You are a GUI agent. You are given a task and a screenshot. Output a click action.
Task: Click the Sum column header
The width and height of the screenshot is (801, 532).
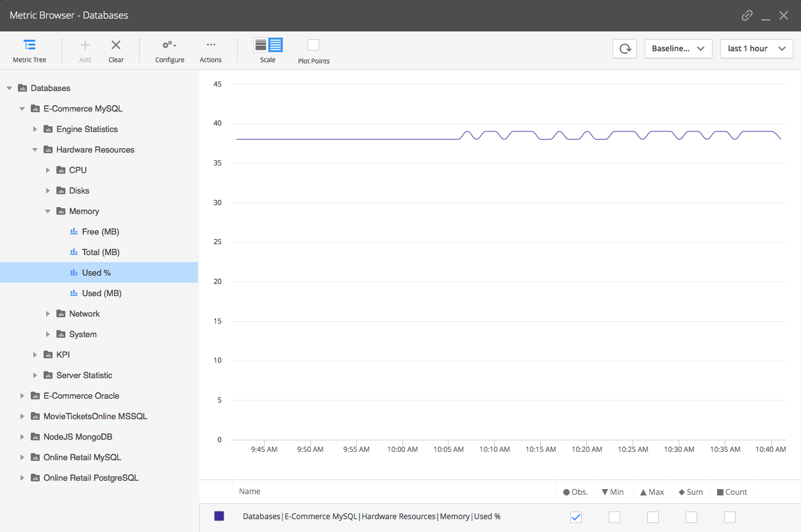point(691,492)
